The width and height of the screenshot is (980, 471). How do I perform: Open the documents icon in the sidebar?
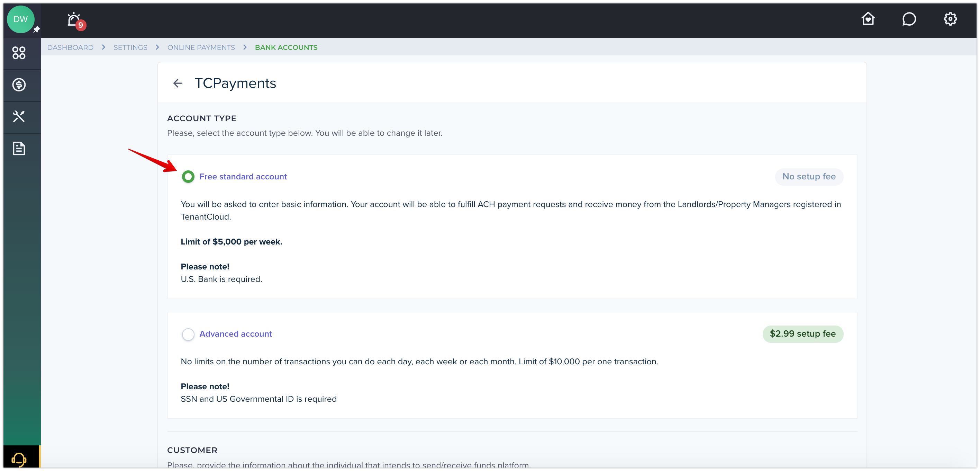click(19, 148)
